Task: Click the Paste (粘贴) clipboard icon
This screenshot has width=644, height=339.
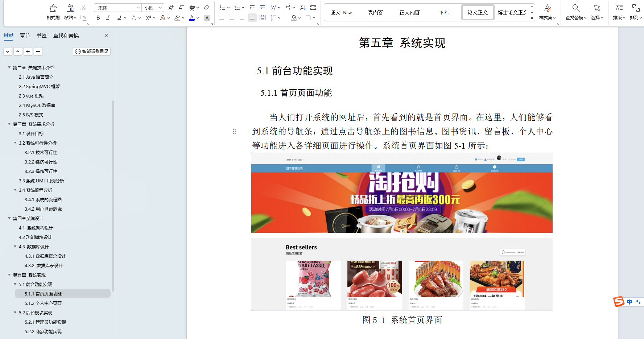Action: click(x=70, y=8)
